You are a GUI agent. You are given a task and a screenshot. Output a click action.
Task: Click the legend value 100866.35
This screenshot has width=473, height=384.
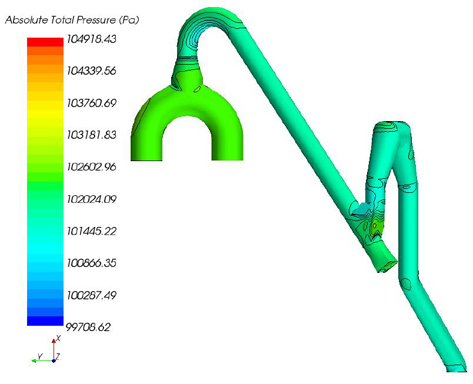[x=92, y=263]
